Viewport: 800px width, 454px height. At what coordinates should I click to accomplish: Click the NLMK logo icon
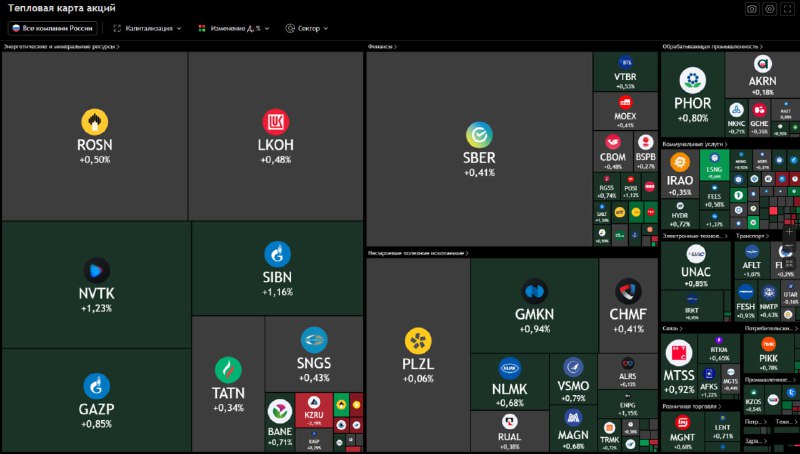click(x=509, y=368)
